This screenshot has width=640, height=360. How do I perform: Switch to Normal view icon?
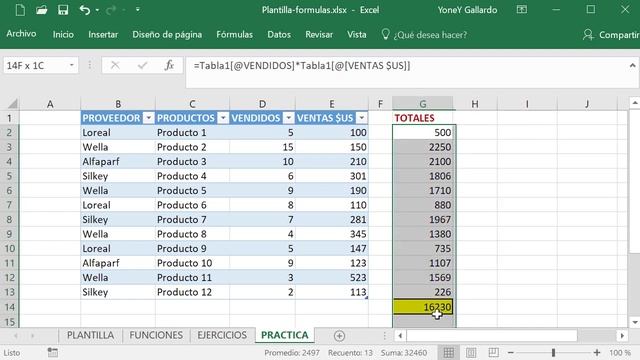449,352
